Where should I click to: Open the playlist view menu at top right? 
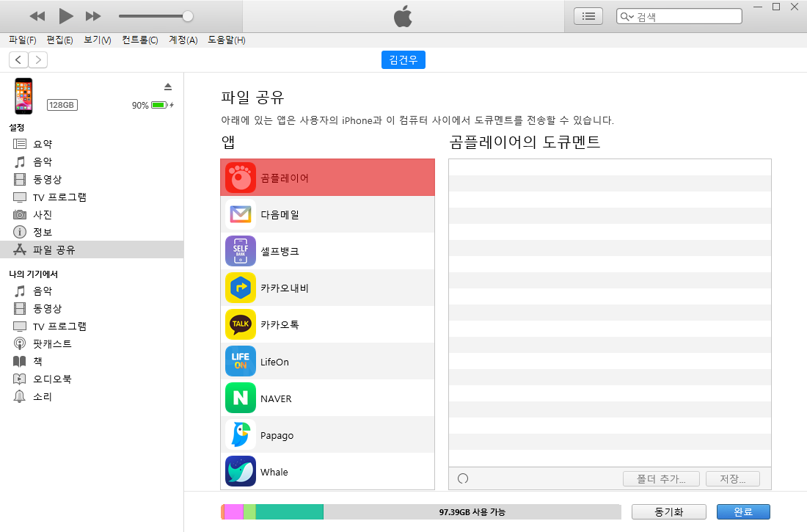point(588,16)
